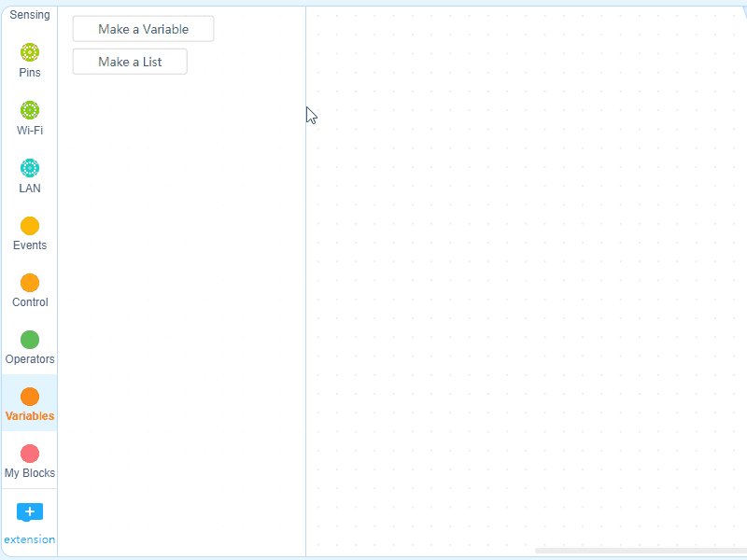Select the Variables category icon
Image resolution: width=747 pixels, height=560 pixels.
(x=29, y=397)
